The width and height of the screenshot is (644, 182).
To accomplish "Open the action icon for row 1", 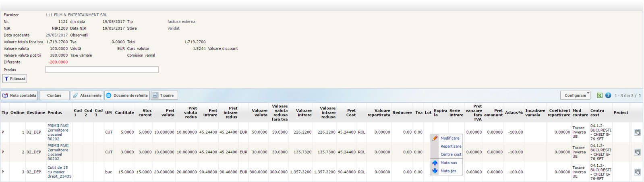I will (637, 132).
